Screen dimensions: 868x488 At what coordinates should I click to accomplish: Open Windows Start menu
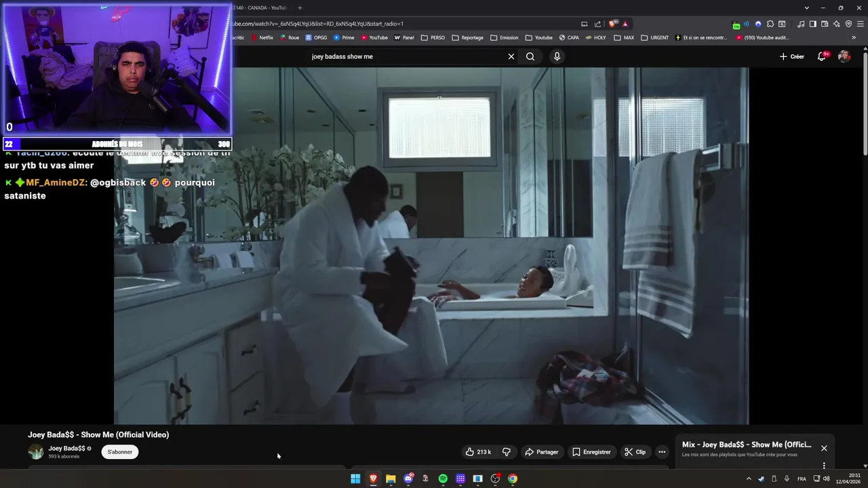pos(355,479)
